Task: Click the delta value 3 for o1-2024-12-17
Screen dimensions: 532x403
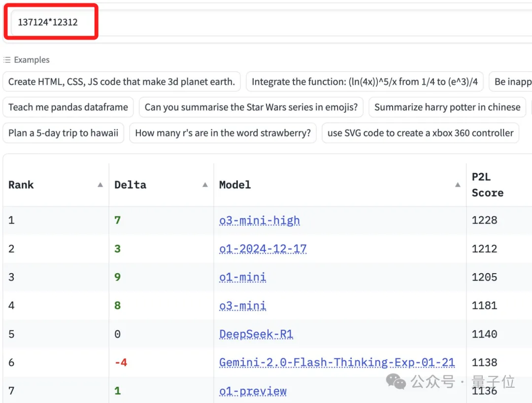Action: [x=117, y=249]
